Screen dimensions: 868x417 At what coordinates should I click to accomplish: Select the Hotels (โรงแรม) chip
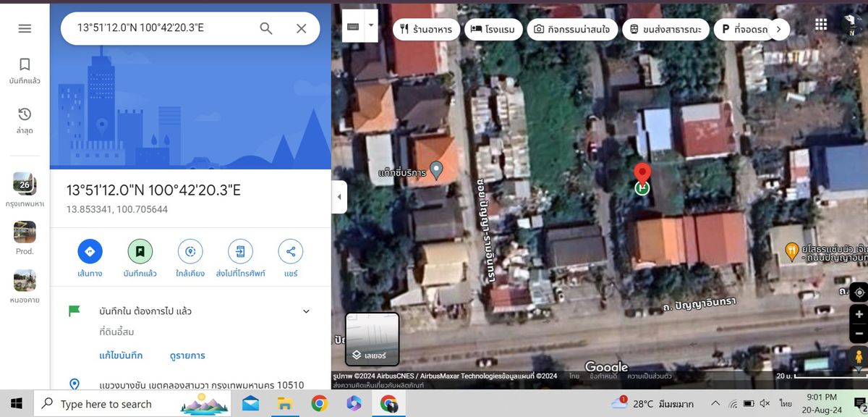[493, 29]
